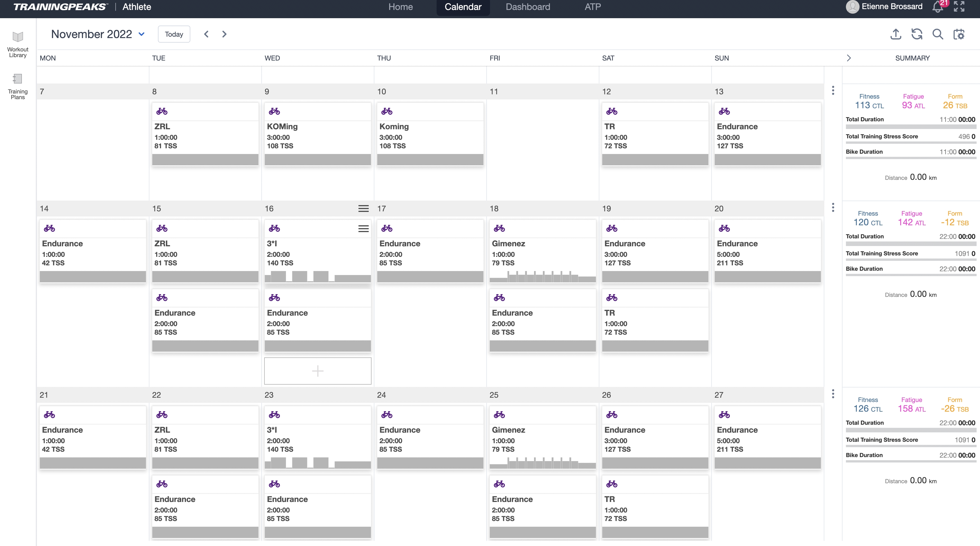Switch to Home tab
The image size is (980, 546).
point(400,7)
